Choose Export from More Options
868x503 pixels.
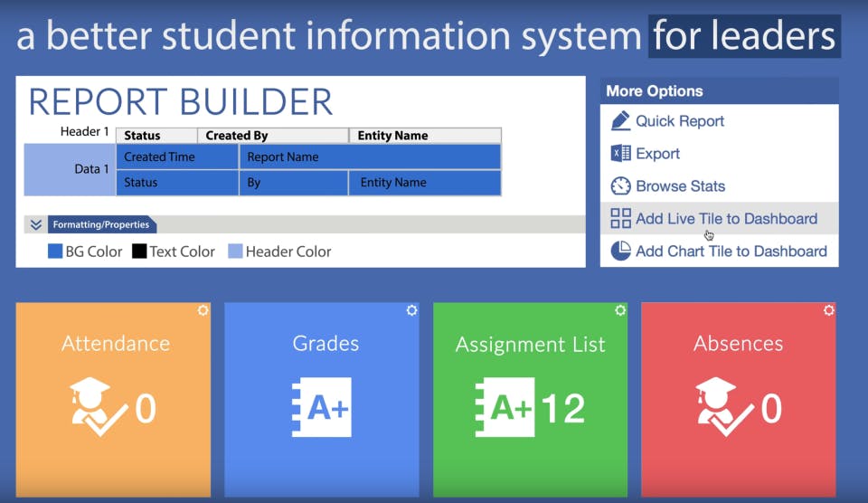[719, 154]
